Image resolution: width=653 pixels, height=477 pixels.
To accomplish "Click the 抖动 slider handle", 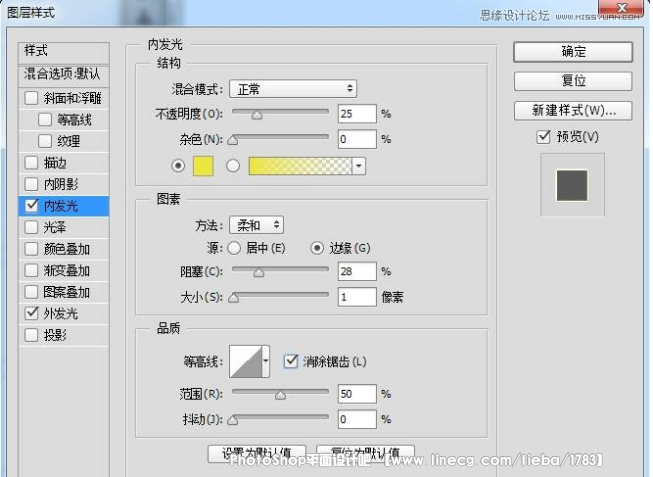I will [233, 420].
